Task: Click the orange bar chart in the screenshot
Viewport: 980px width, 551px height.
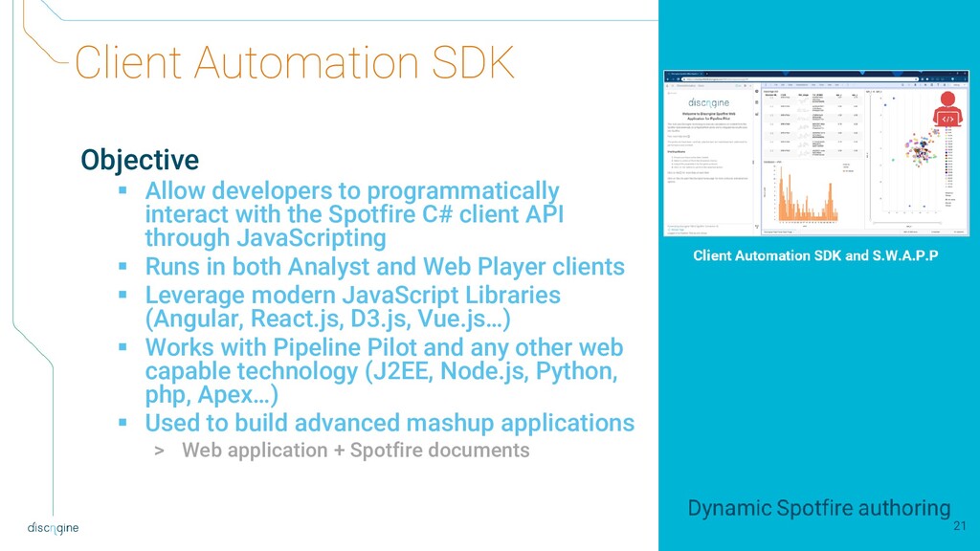Action: tap(806, 195)
